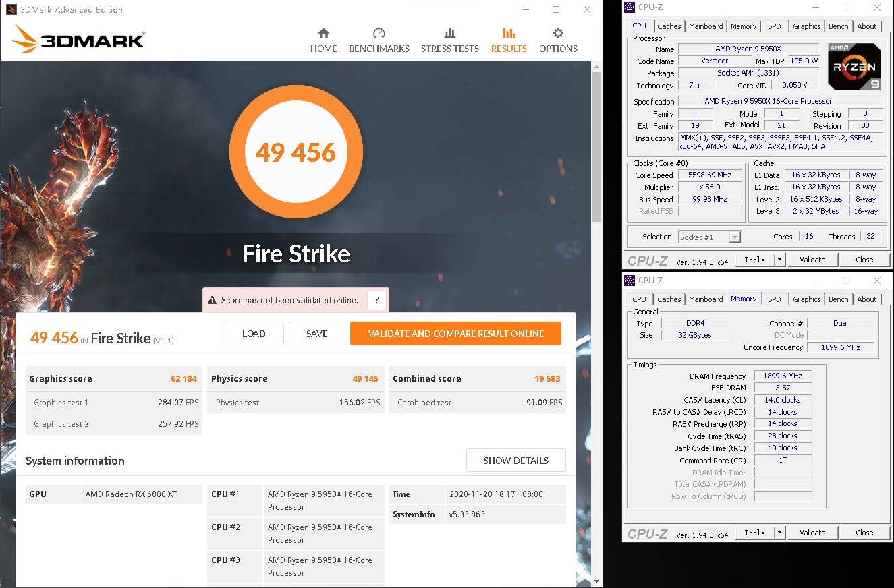Click Close in upper CPU-Z window

click(x=864, y=260)
